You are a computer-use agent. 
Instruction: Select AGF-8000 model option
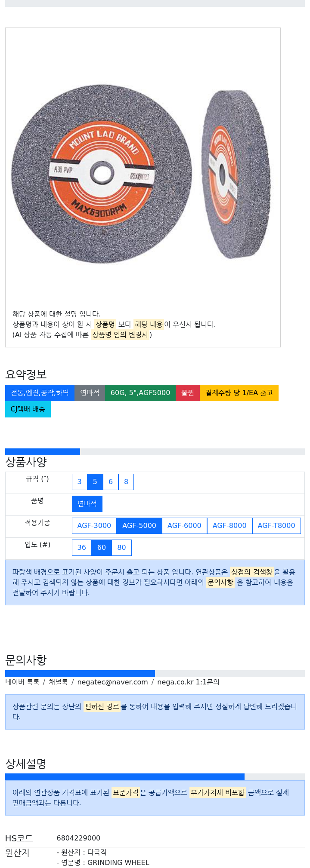coord(229,526)
